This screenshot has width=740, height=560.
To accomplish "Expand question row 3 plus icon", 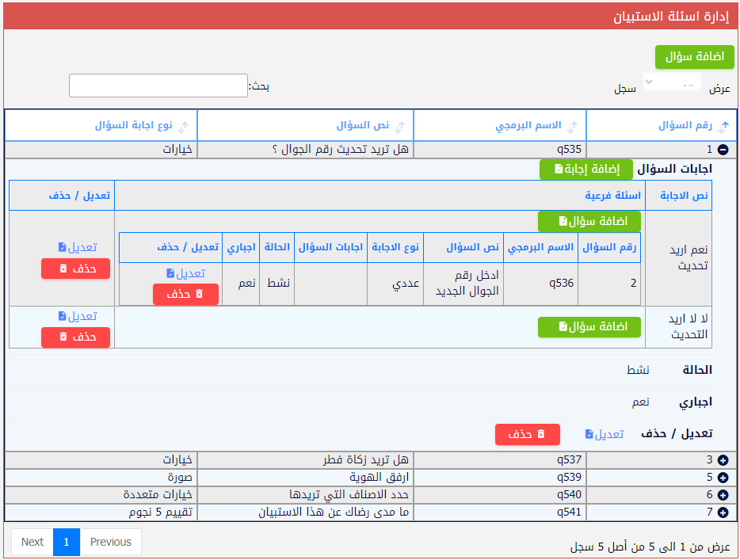I will [x=723, y=460].
